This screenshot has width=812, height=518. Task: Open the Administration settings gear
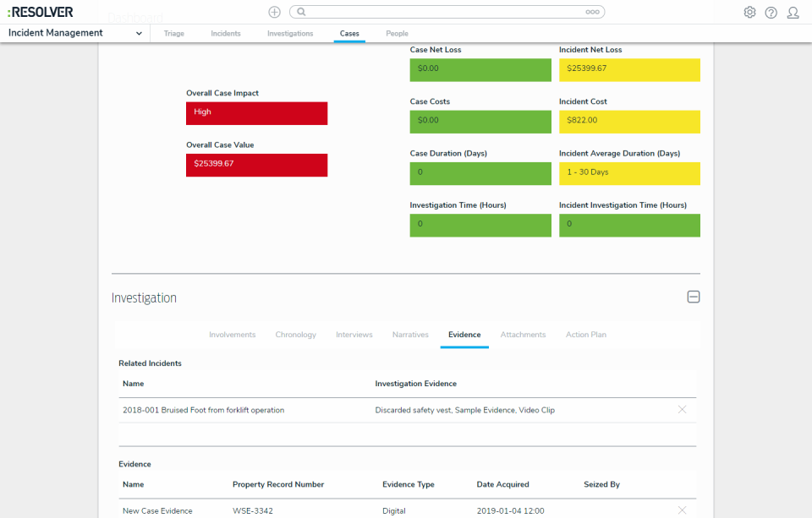click(749, 12)
